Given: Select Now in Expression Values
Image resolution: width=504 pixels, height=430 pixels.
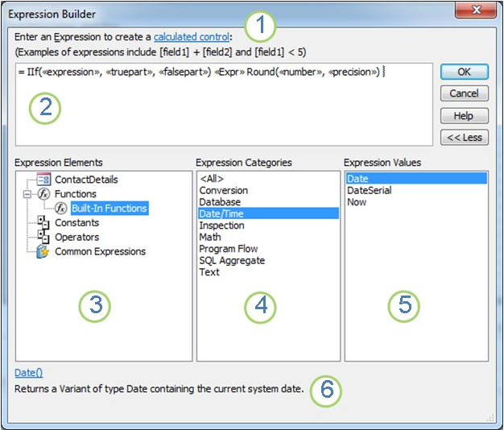Looking at the screenshot, I should click(416, 202).
